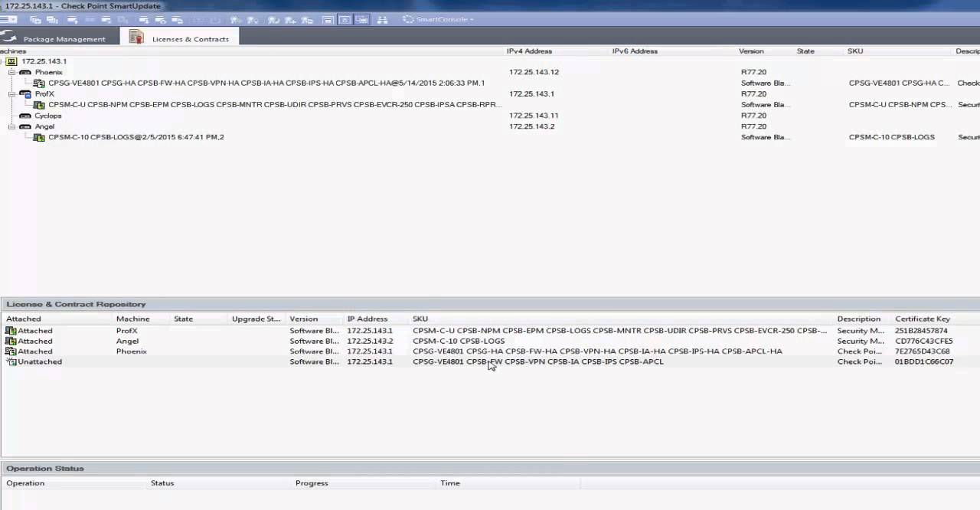Image resolution: width=980 pixels, height=510 pixels.
Task: Click the License & Contract Repository panel title
Action: coord(76,304)
